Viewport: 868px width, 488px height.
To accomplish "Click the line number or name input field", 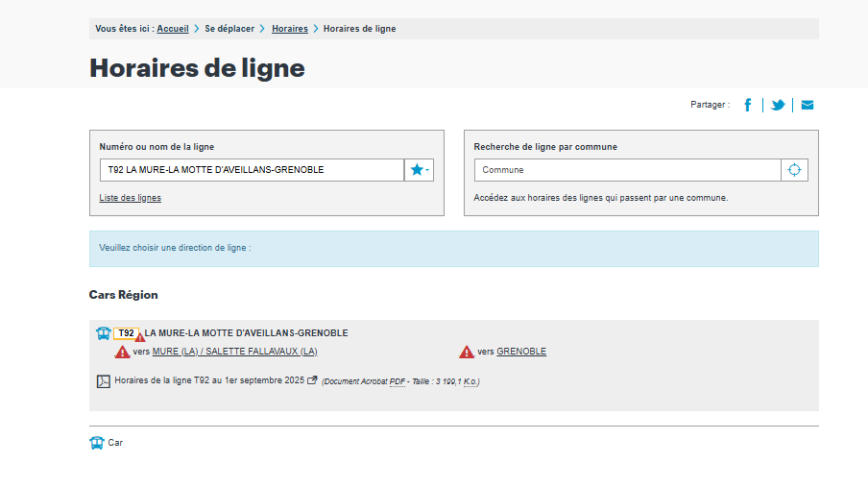I will click(252, 170).
